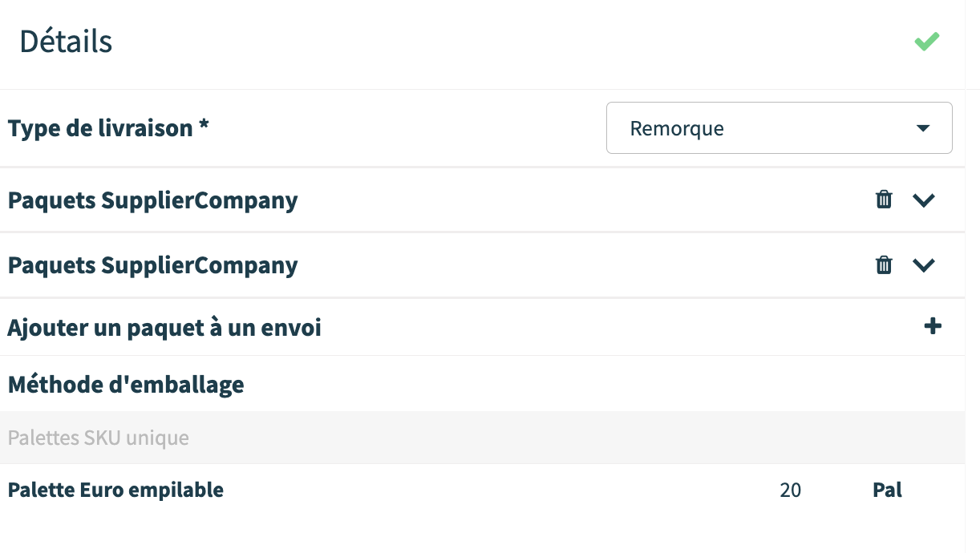Delete the first Paquets SupplierCompany entry

tap(884, 200)
